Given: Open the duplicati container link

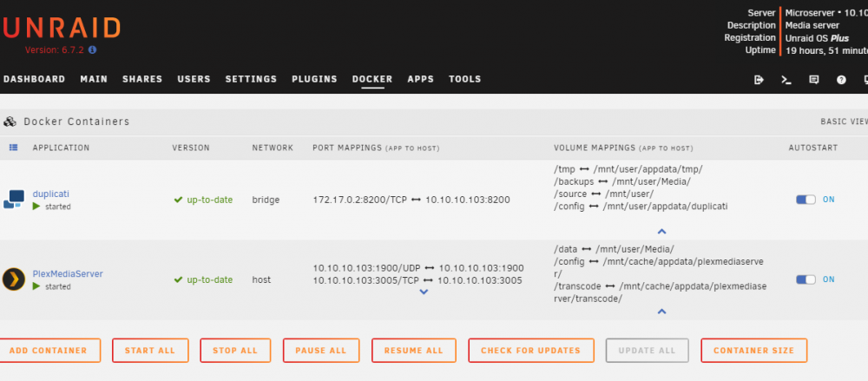Looking at the screenshot, I should pyautogui.click(x=51, y=194).
